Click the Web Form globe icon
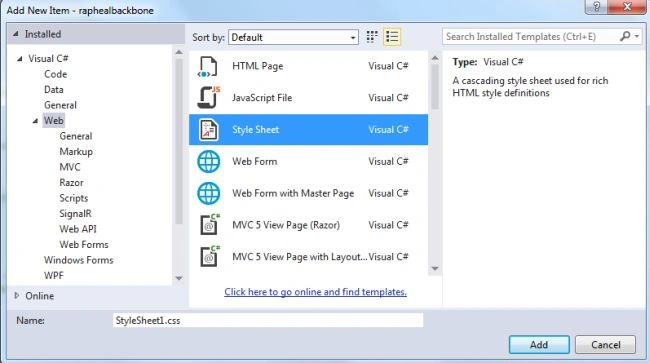Image resolution: width=650 pixels, height=363 pixels. point(209,162)
